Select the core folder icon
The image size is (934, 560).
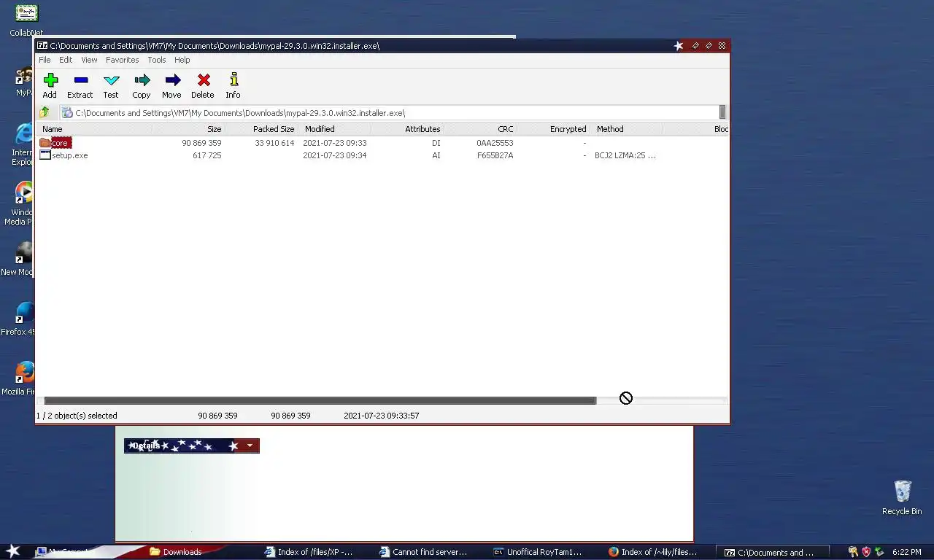(x=45, y=143)
